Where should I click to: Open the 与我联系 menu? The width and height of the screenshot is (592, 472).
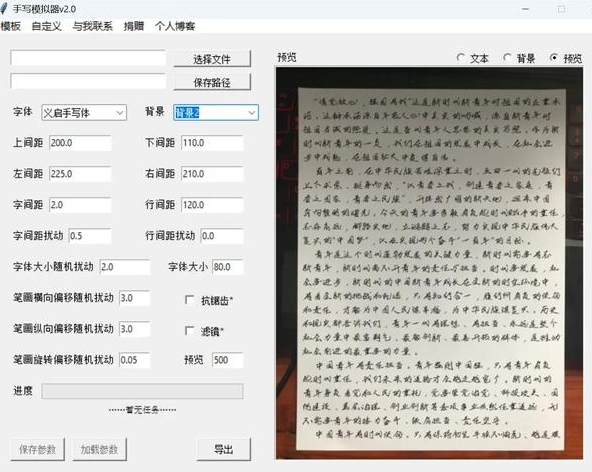coord(92,26)
